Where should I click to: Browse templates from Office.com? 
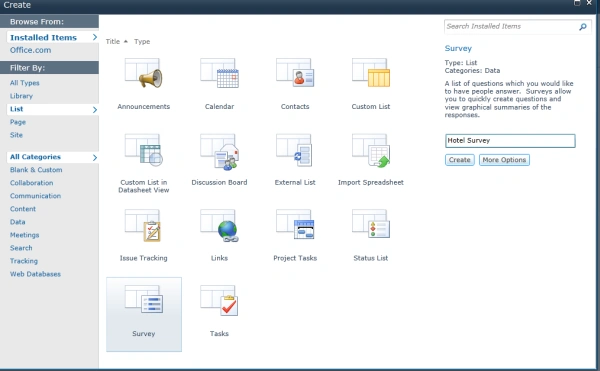click(x=30, y=50)
